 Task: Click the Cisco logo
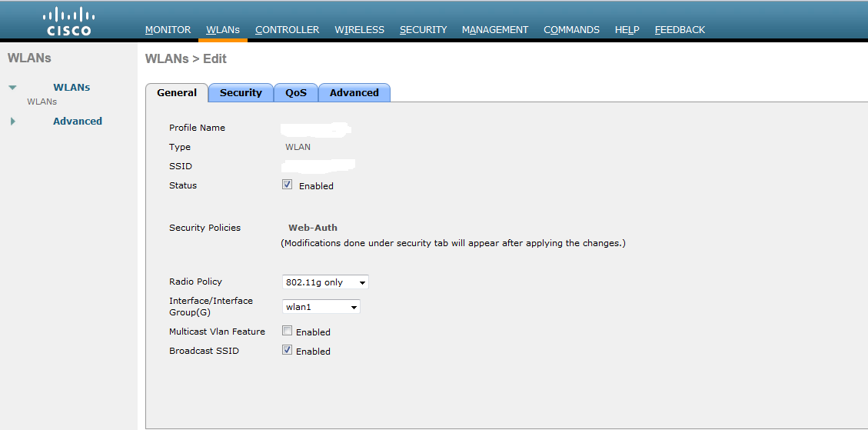click(68, 22)
